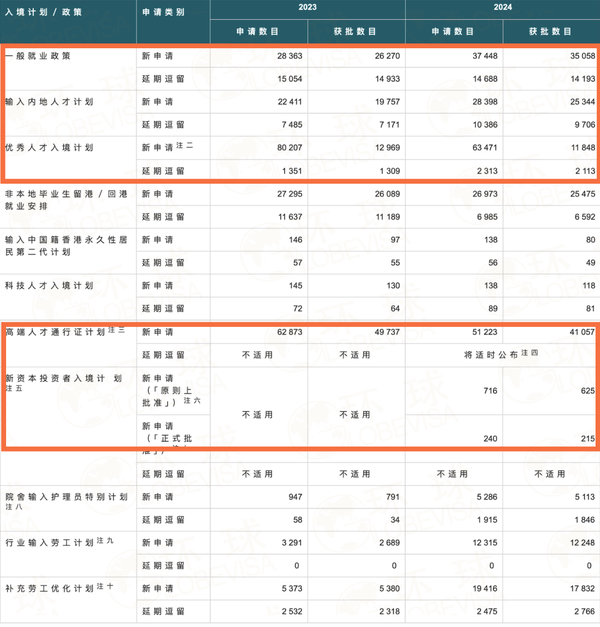This screenshot has height=627, width=600.
Task: Open the 注四 footnote beside 将适时公布
Action: (x=530, y=352)
